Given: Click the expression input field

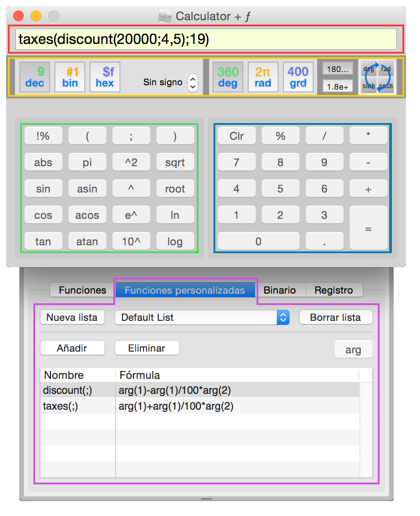Looking at the screenshot, I should 206,39.
